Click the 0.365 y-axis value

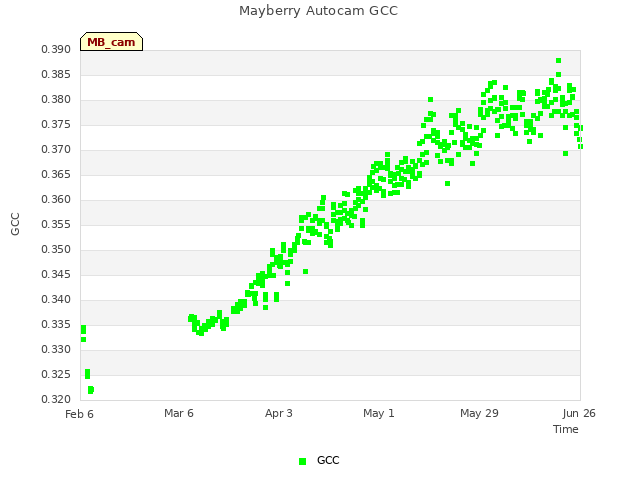coord(56,174)
